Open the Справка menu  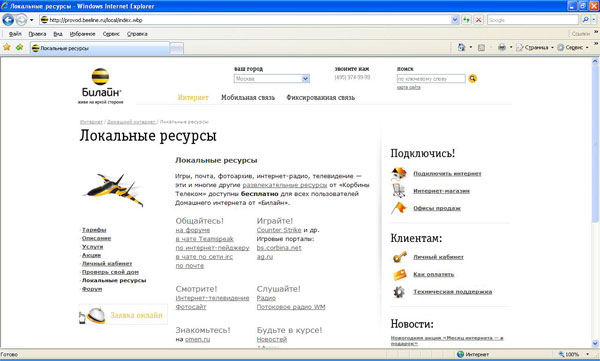click(137, 34)
